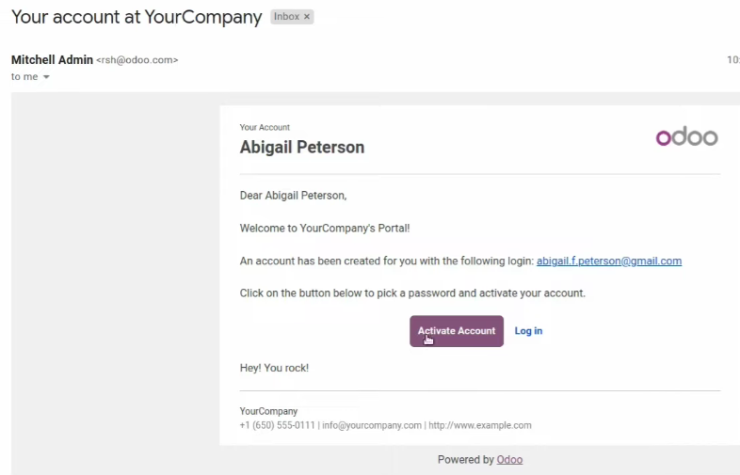Click the email timestamp at the right edge
The image size is (740, 475).
click(733, 60)
